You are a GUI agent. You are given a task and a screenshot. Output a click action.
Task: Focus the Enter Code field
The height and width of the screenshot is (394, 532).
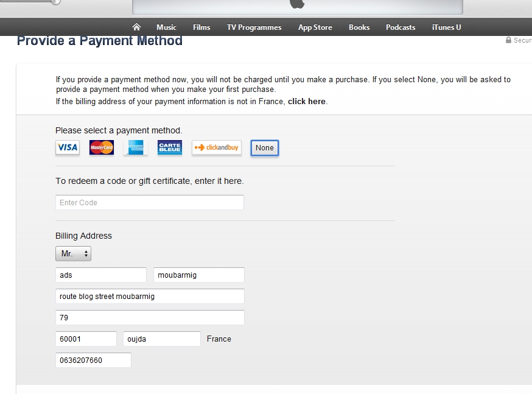(150, 203)
